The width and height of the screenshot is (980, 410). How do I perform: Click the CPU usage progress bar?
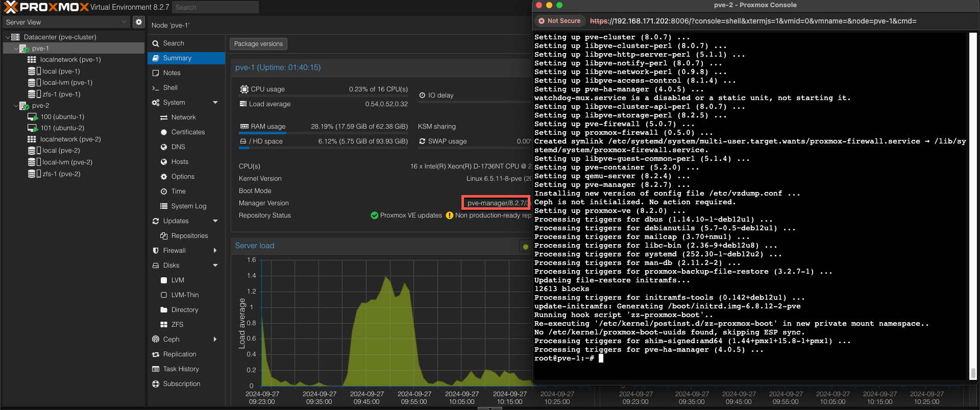point(323,97)
